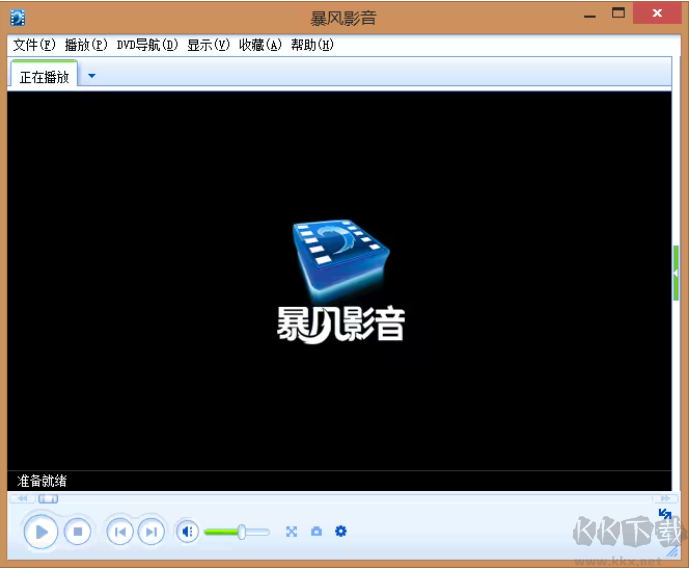Maximize the 暴风影音 window
This screenshot has height=568, width=689.
coord(618,13)
